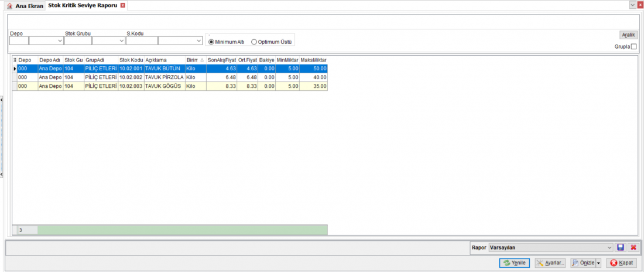The width and height of the screenshot is (644, 272).
Task: Open the S.Kodu dropdown list
Action: pos(199,40)
